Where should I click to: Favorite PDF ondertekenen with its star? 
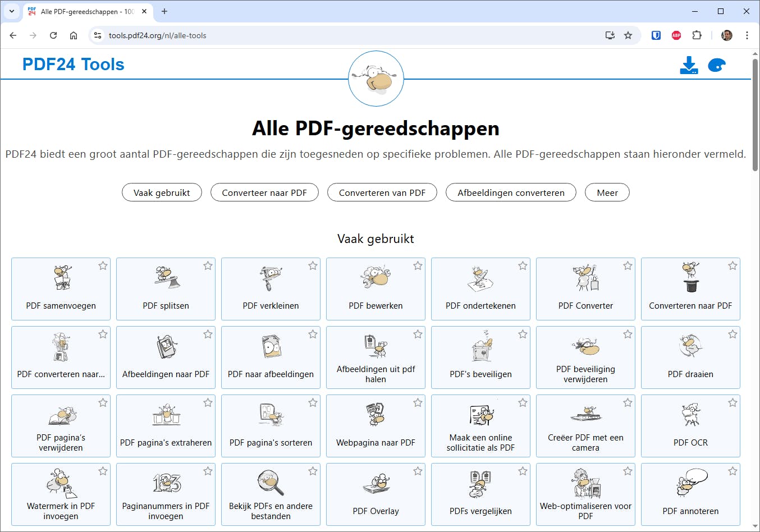pos(523,266)
